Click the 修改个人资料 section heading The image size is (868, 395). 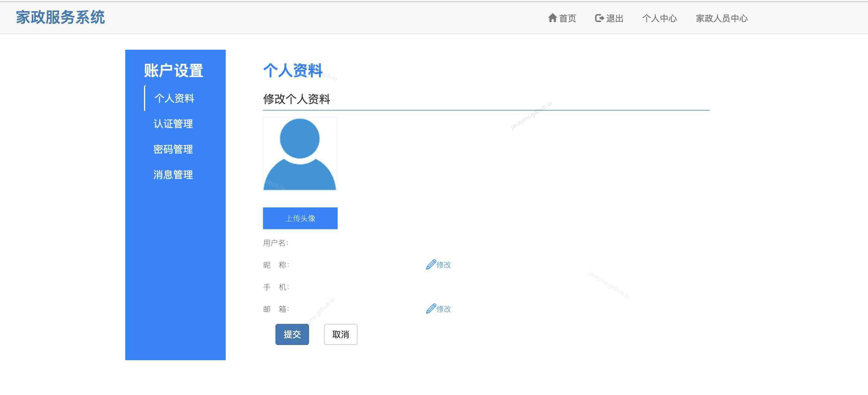(297, 99)
